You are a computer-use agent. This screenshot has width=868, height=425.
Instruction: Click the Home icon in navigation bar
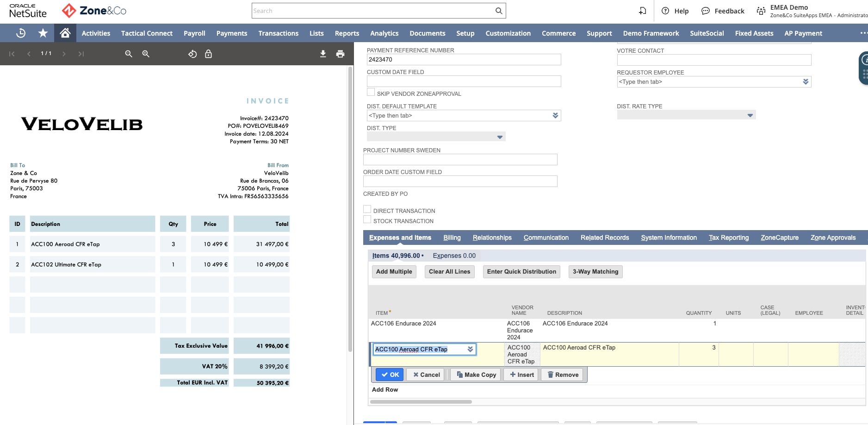65,33
